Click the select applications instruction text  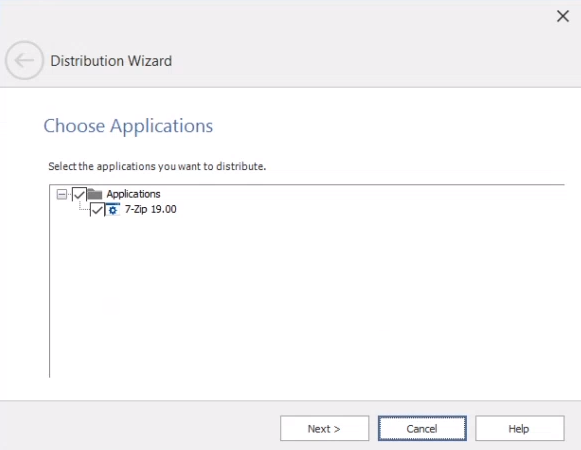pos(157,166)
